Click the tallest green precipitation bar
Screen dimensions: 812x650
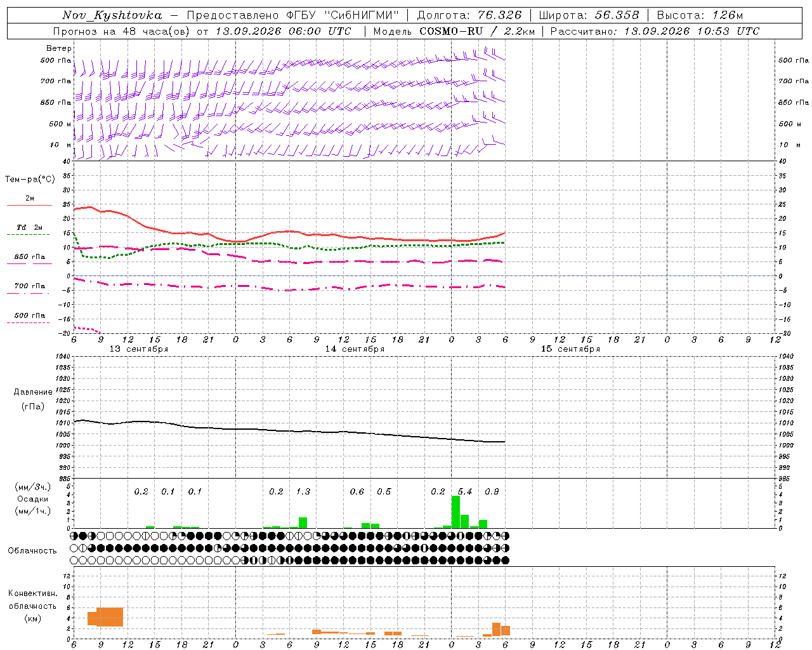point(455,512)
